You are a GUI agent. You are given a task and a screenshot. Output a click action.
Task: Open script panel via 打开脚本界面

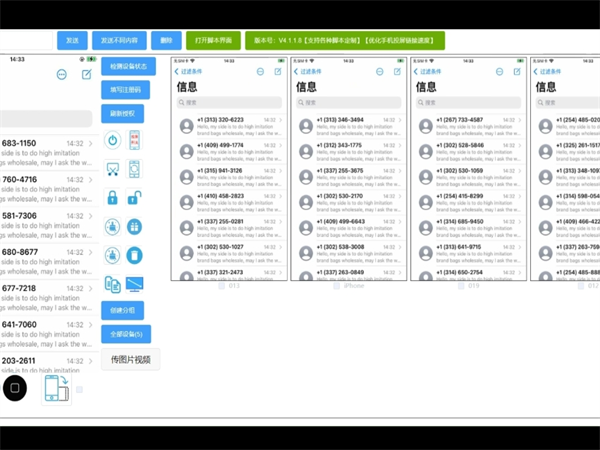212,41
